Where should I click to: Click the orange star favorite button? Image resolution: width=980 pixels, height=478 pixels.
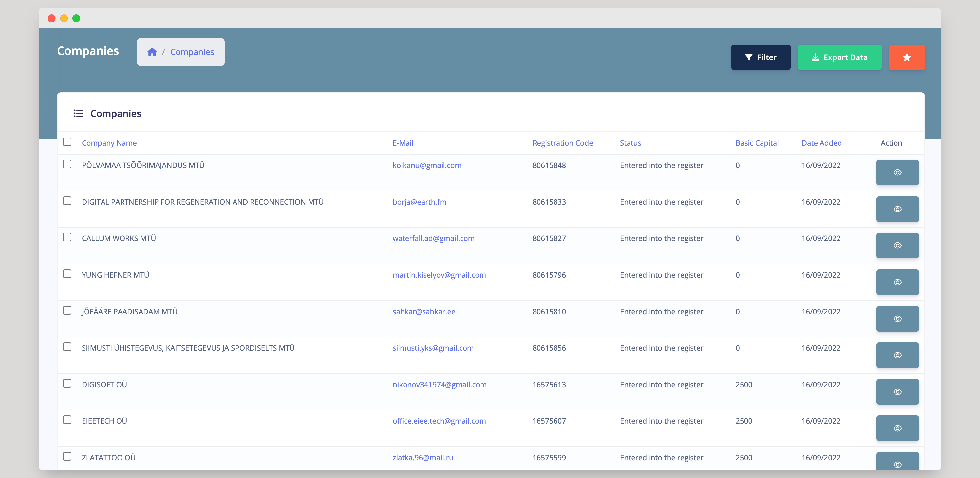pyautogui.click(x=907, y=57)
